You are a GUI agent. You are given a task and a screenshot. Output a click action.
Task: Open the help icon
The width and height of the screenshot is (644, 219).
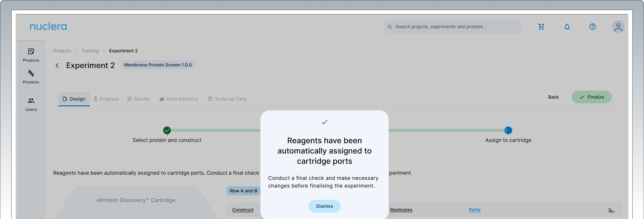592,27
